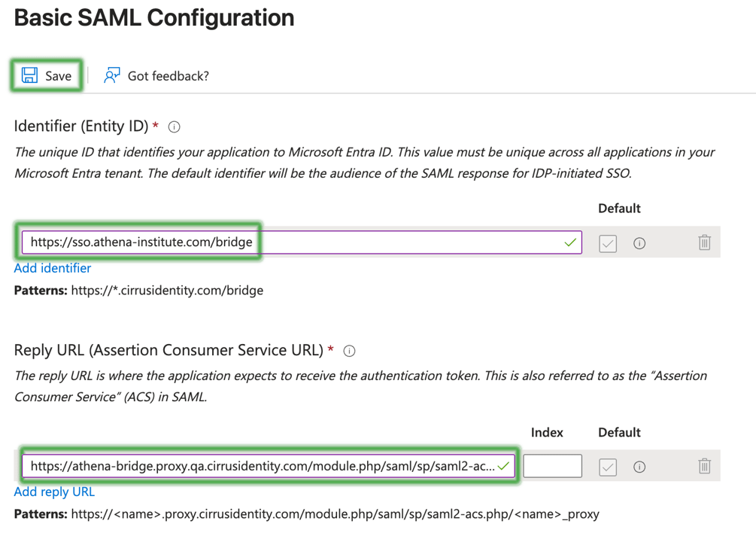Delete the sso.athena-institute.com identifier via trash icon
This screenshot has width=756, height=539.
coord(704,242)
